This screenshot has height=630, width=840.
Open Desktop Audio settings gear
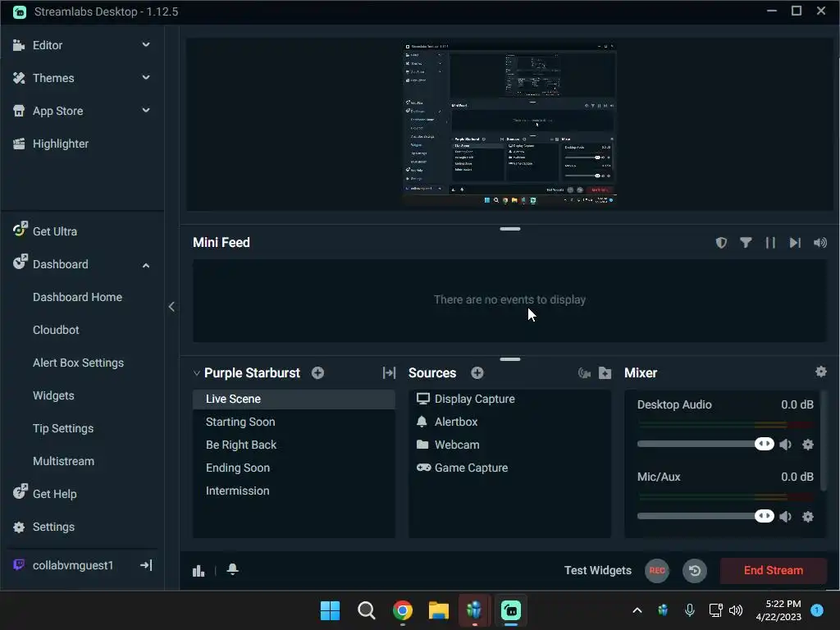pyautogui.click(x=808, y=445)
